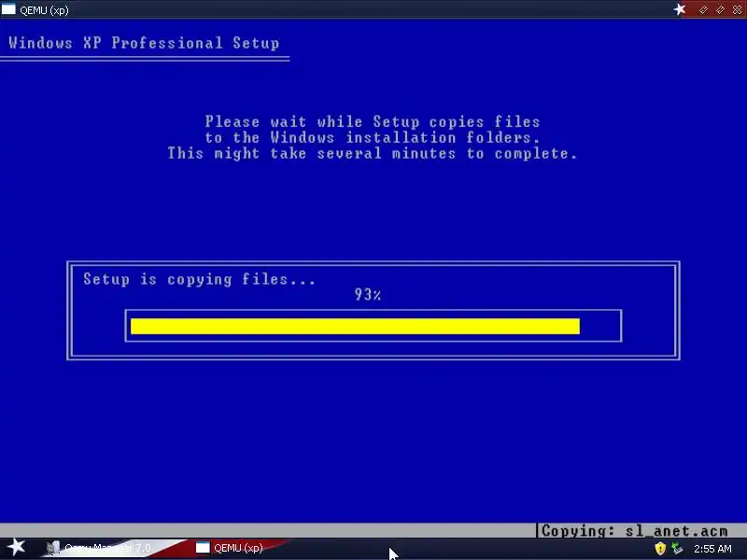This screenshot has width=747, height=560.
Task: Open the yellow security shield tray icon
Action: coord(660,549)
